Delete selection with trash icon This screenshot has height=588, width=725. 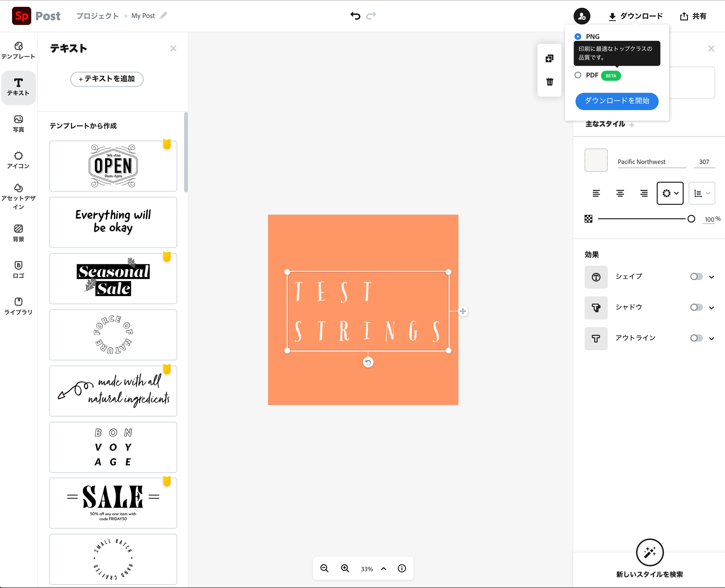[550, 82]
